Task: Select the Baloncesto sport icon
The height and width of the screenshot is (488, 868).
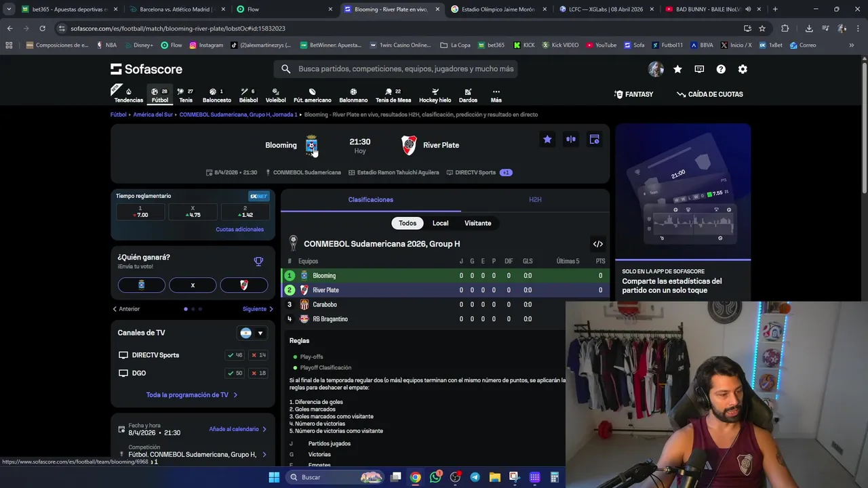Action: tap(216, 95)
